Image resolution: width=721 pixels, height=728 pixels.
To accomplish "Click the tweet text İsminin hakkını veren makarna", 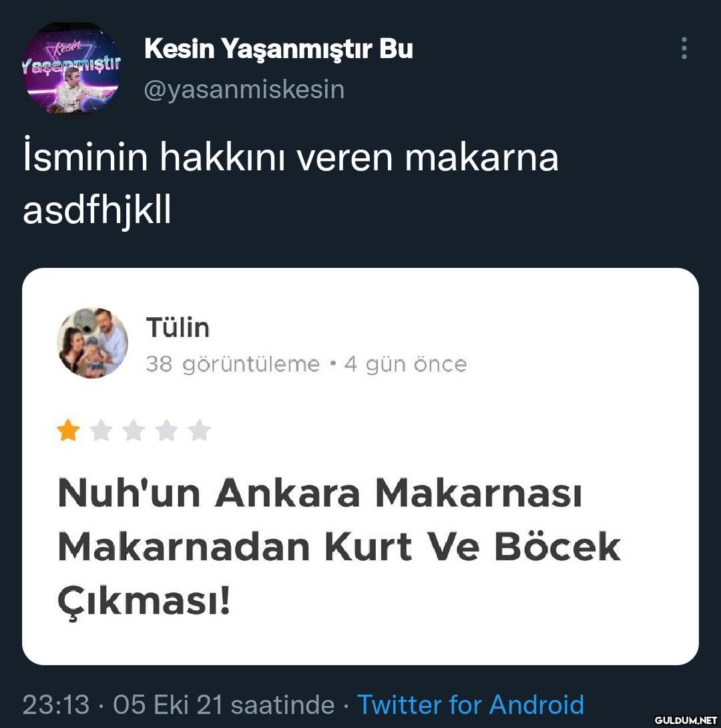I will (x=290, y=158).
